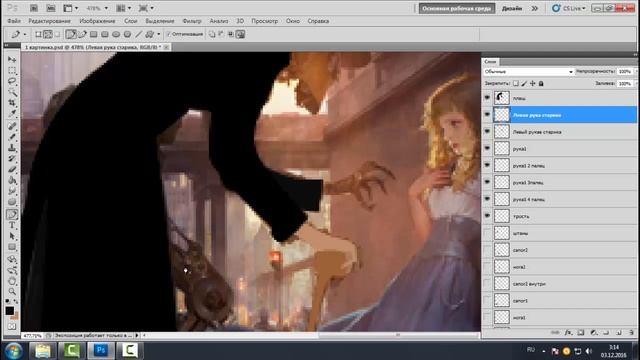The height and width of the screenshot is (360, 640).
Task: Open Pen tool preset picker arrow
Action: 25,34
